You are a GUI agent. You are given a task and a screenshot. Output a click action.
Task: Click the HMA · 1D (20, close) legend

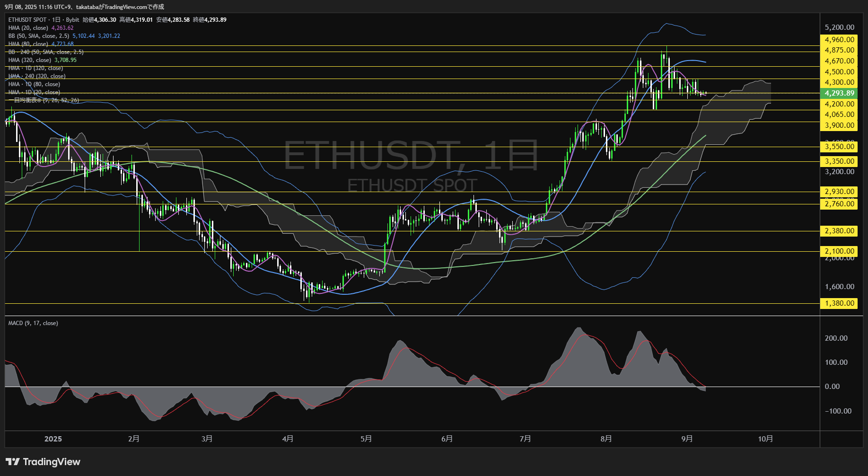(x=34, y=92)
